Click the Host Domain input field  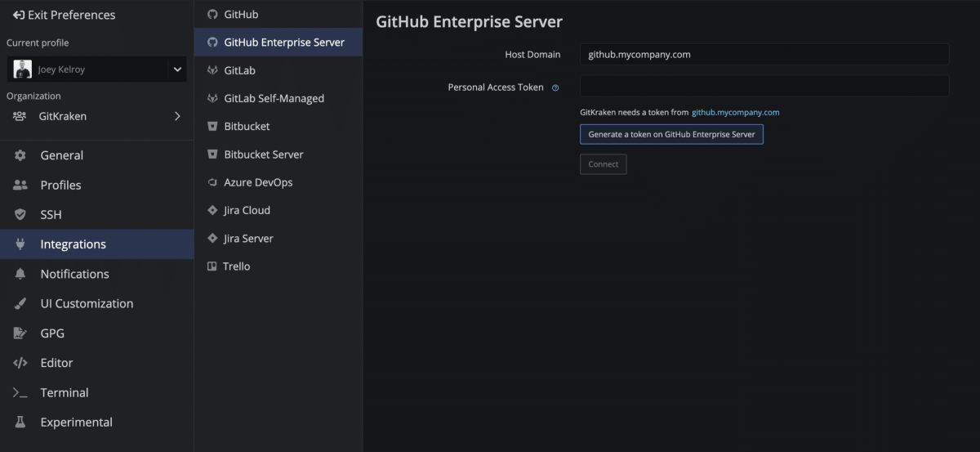(764, 55)
